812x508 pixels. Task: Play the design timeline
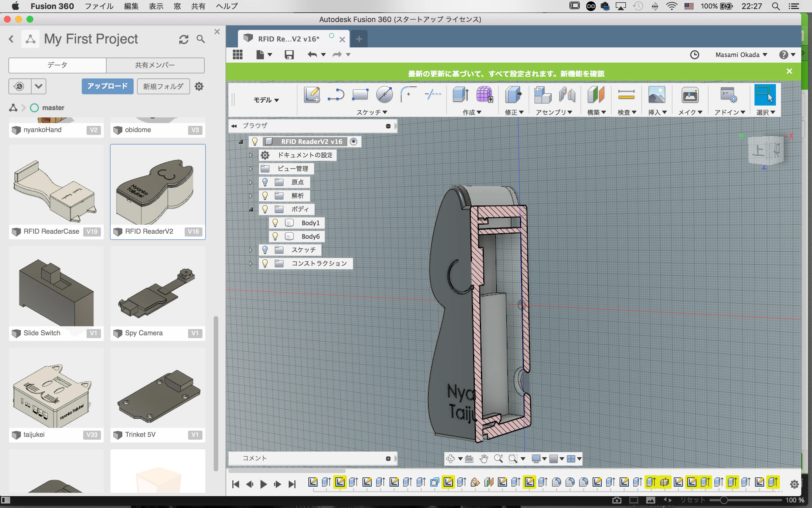[263, 484]
